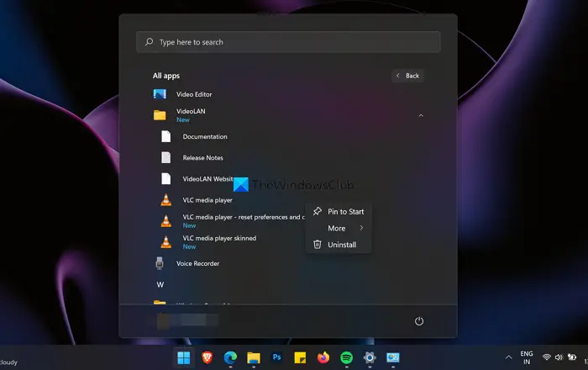Image resolution: width=588 pixels, height=370 pixels.
Task: Launch VLC media player cone icon
Action: coord(165,200)
